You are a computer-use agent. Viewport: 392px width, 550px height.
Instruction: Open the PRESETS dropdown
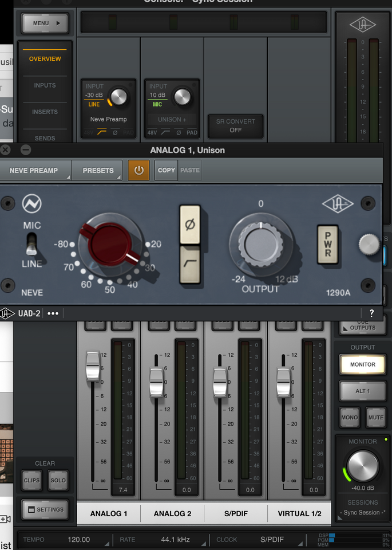pos(98,171)
